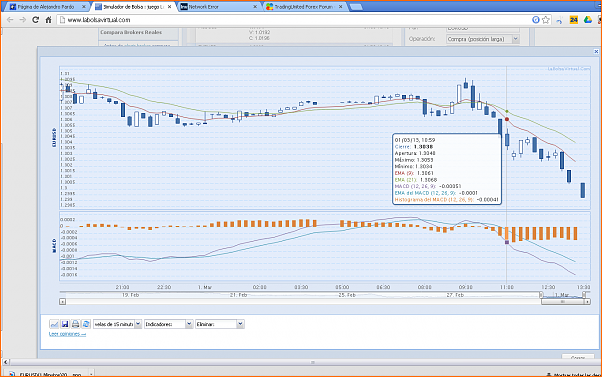Click the EURUSD vertical axis label

(x=54, y=137)
